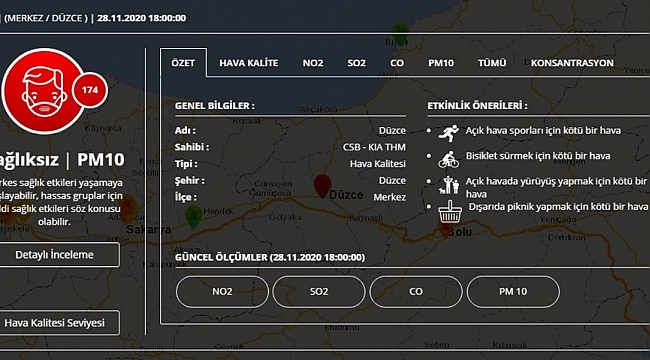Click the PM10 label beside the status heading
The height and width of the screenshot is (360, 650).
pos(101,160)
